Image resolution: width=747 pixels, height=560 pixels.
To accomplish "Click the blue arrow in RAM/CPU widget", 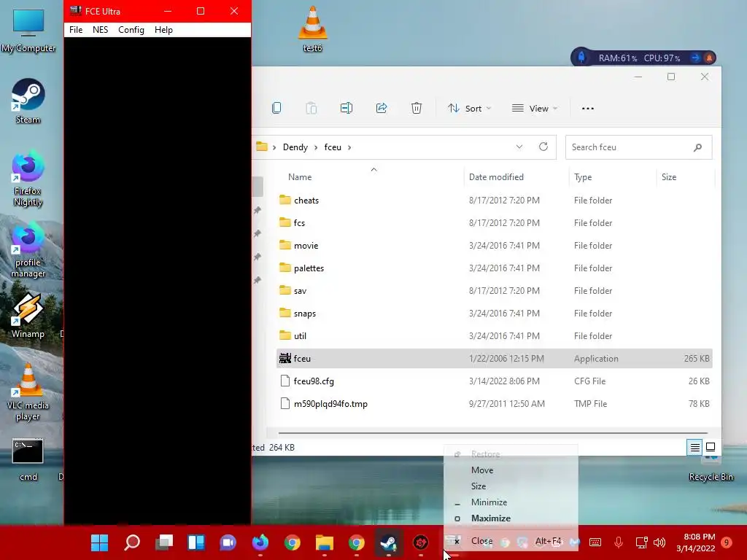I will coord(695,58).
